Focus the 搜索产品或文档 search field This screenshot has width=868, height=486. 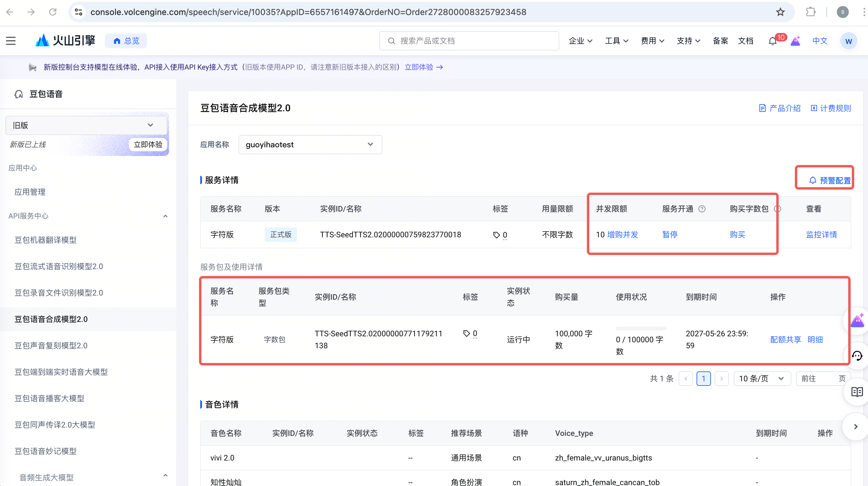click(469, 41)
